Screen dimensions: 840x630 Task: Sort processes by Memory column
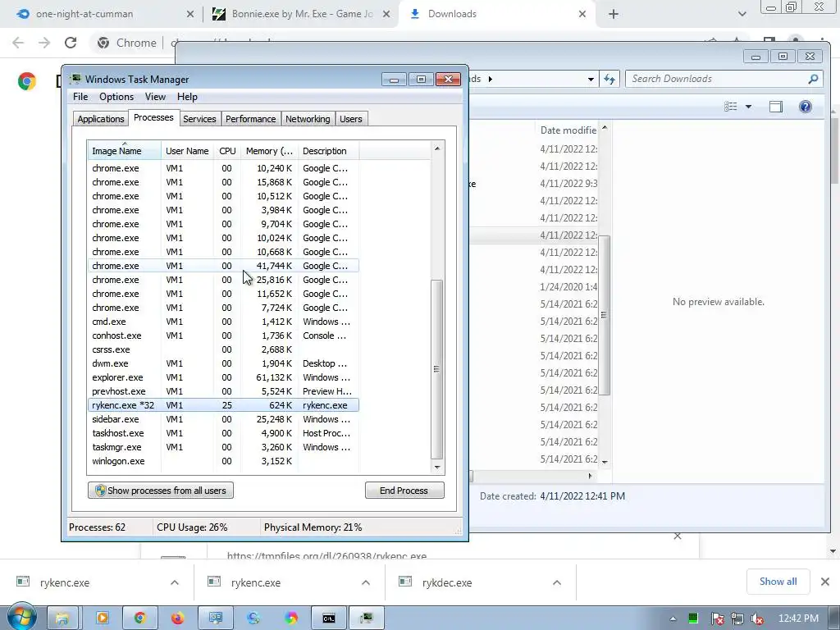pyautogui.click(x=269, y=151)
